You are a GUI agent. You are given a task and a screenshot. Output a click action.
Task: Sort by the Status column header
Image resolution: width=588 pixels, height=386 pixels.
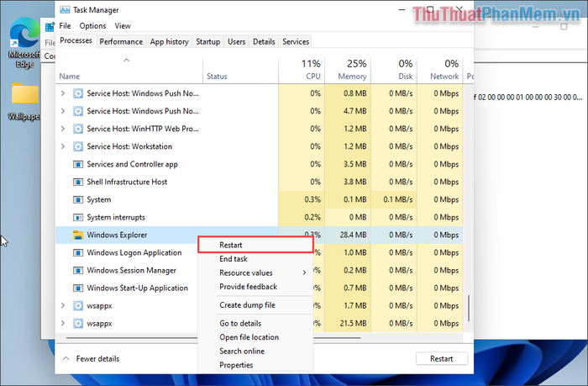[241, 70]
